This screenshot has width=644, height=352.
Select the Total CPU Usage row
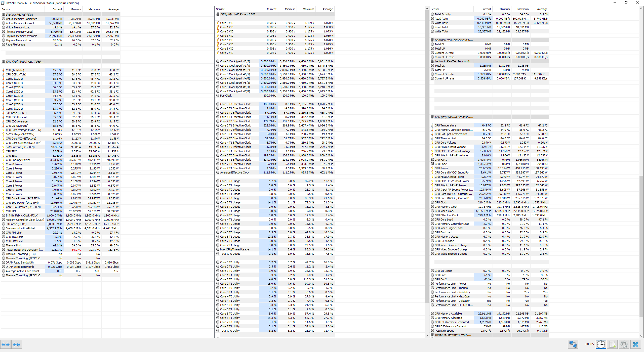click(230, 254)
